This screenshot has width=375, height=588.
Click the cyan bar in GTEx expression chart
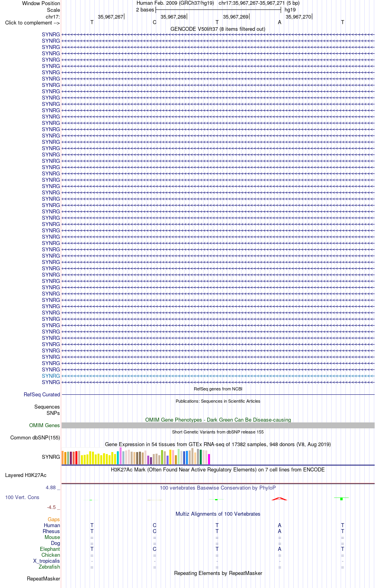pyautogui.click(x=118, y=458)
